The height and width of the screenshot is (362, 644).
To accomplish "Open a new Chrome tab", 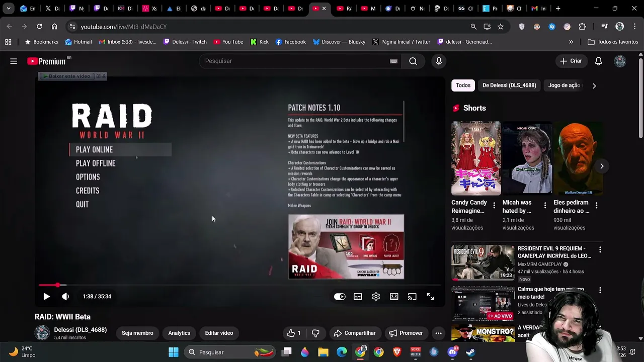I will [x=557, y=9].
